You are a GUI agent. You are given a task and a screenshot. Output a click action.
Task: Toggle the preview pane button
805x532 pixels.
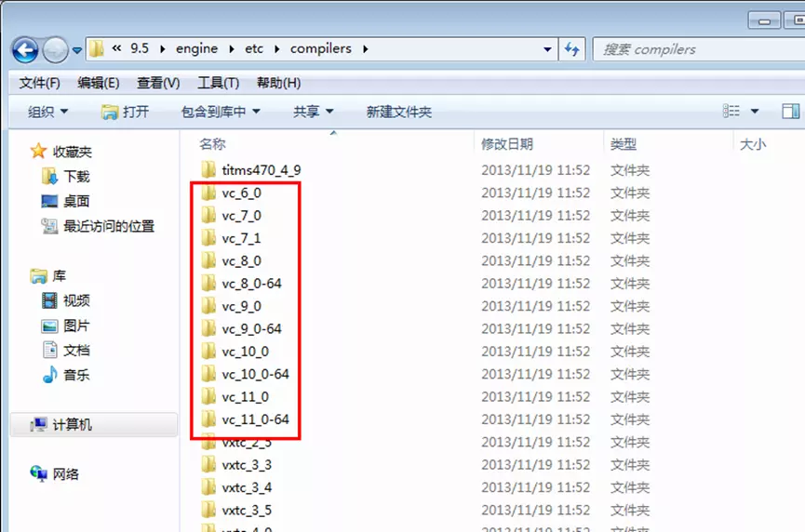(x=790, y=112)
